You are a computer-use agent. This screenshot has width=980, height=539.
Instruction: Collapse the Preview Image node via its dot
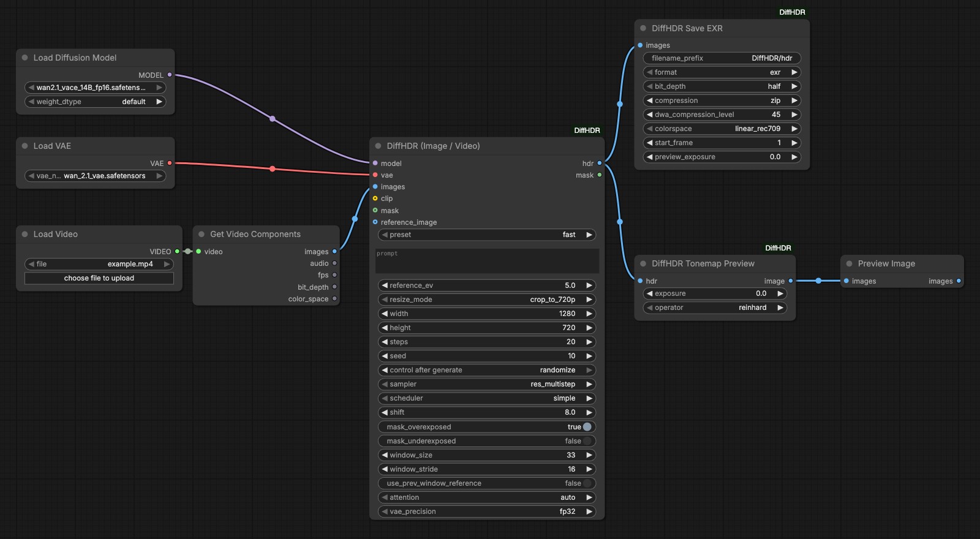850,263
